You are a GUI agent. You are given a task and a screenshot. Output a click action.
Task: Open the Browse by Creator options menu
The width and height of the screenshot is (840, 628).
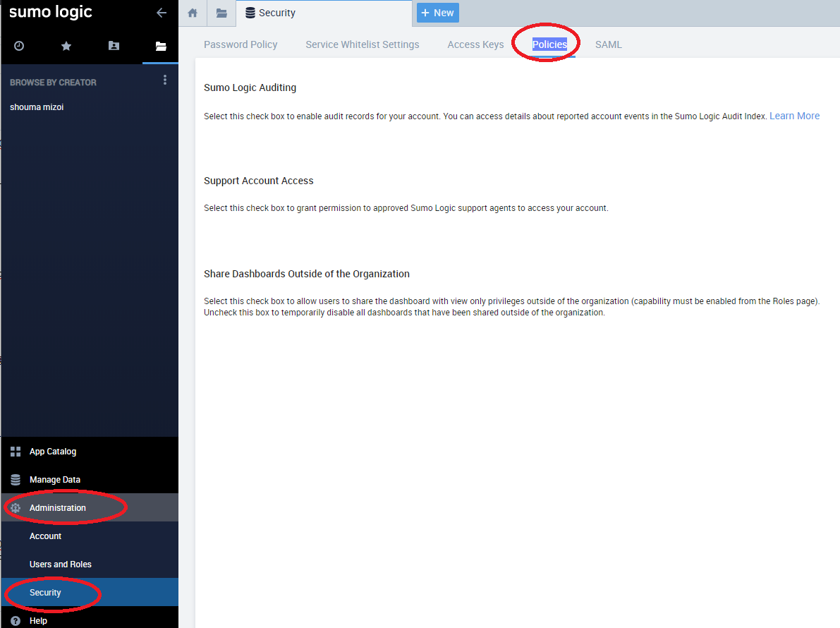pyautogui.click(x=165, y=80)
